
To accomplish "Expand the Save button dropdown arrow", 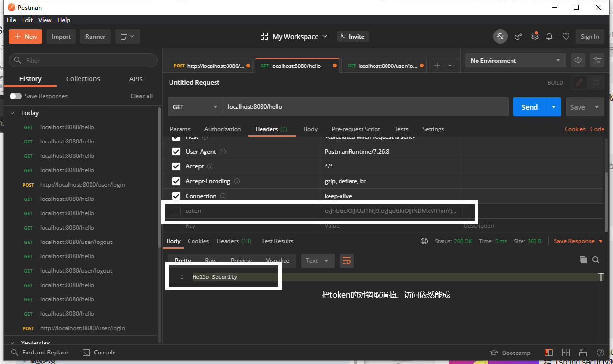I will click(x=597, y=107).
